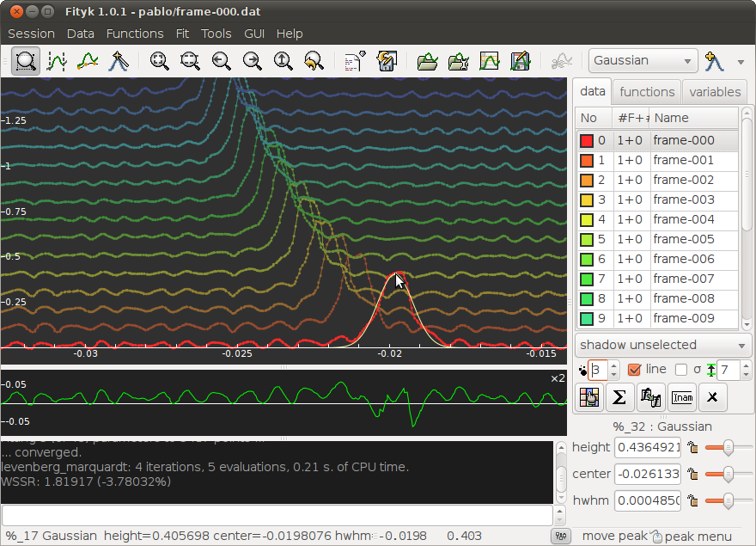Viewport: 756px width, 546px height.
Task: Open the GUI menu
Action: pyautogui.click(x=254, y=34)
